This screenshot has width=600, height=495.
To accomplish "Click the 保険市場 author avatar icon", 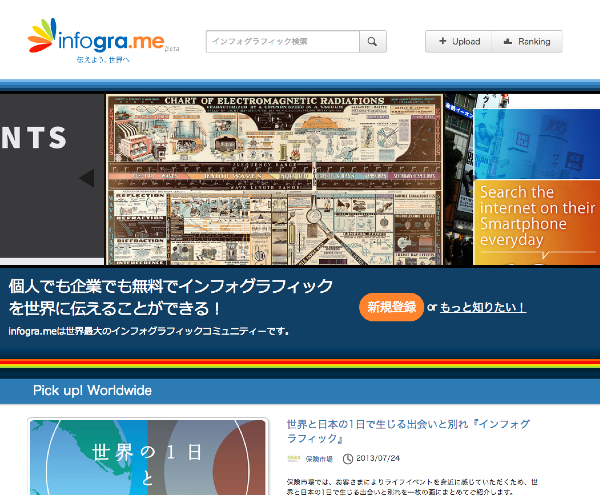I will pos(294,458).
